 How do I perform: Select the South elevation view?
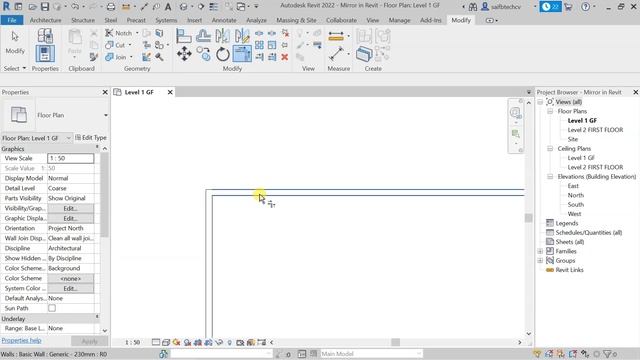pos(576,204)
